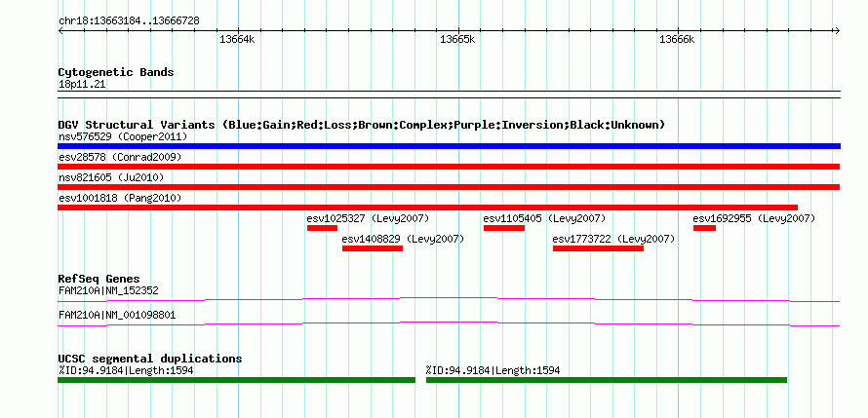Screen dimensions: 868x418
Task: Click the red nsv821605 loss bar
Action: click(449, 187)
